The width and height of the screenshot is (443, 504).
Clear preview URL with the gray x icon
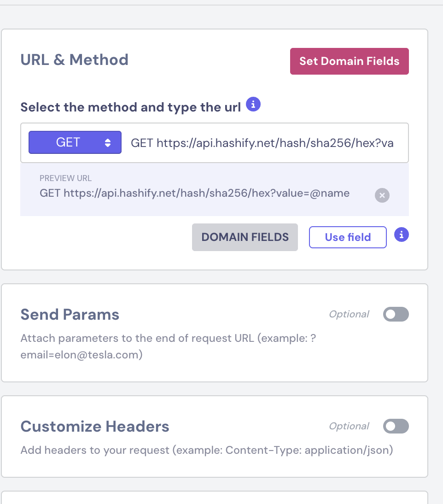pos(382,195)
